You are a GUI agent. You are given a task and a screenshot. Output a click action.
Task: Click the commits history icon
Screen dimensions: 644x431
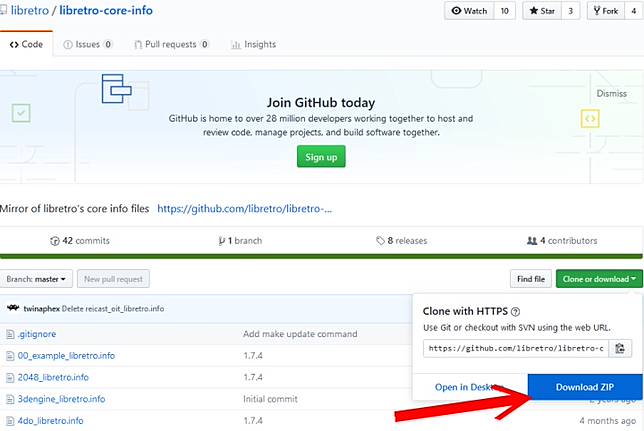pos(55,241)
